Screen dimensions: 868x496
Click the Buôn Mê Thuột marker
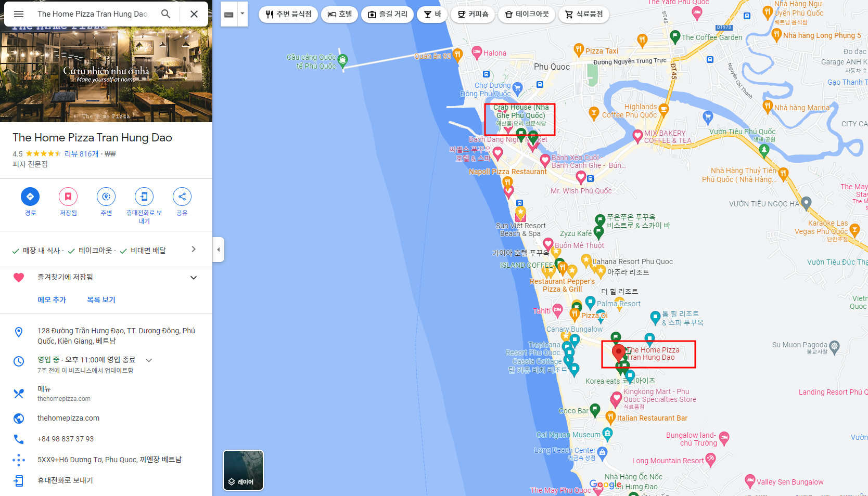click(548, 243)
